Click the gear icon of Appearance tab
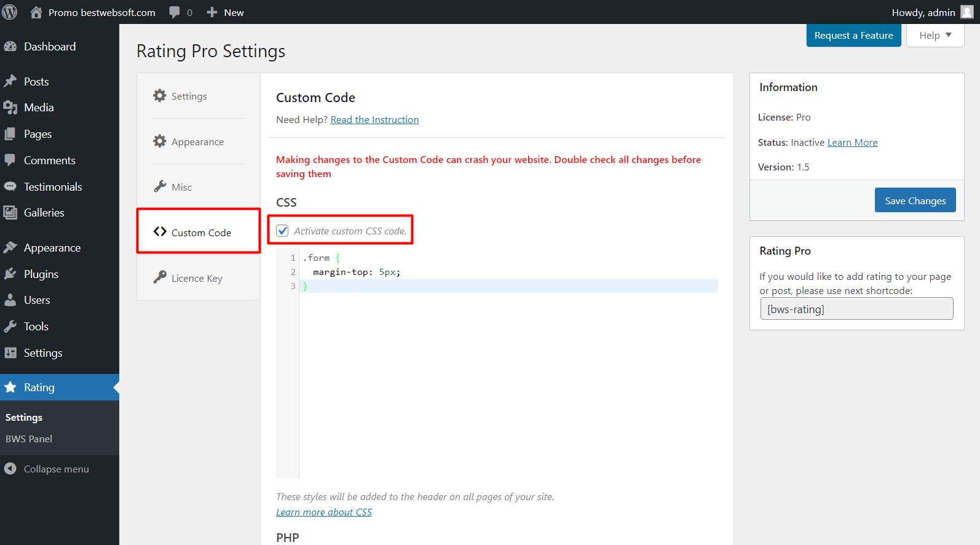Screen dimensions: 980x545 (x=160, y=141)
